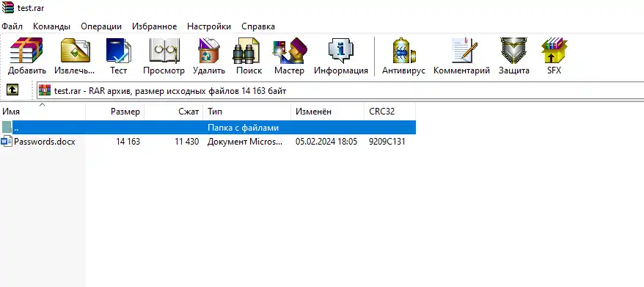Click the type text Документ Micros...
This screenshot has height=287, width=644.
point(245,142)
